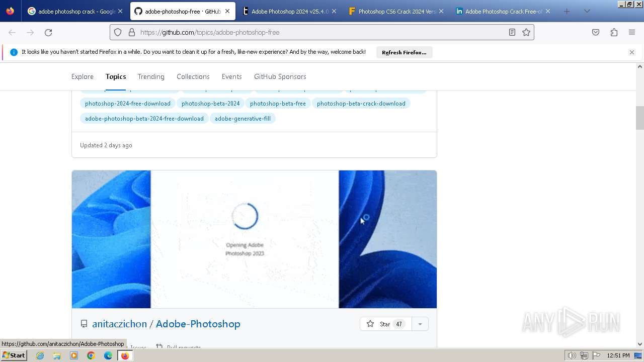Close the Google search tab

120,11
